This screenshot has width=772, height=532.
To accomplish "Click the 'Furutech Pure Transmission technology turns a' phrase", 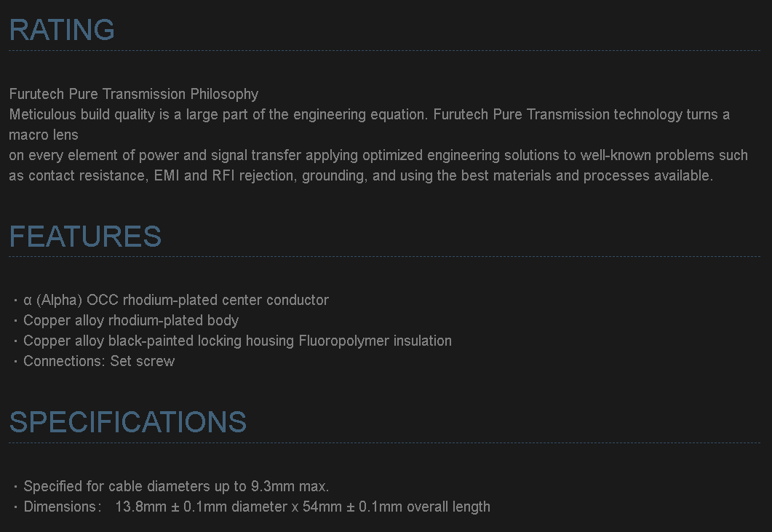I will pyautogui.click(x=581, y=115).
